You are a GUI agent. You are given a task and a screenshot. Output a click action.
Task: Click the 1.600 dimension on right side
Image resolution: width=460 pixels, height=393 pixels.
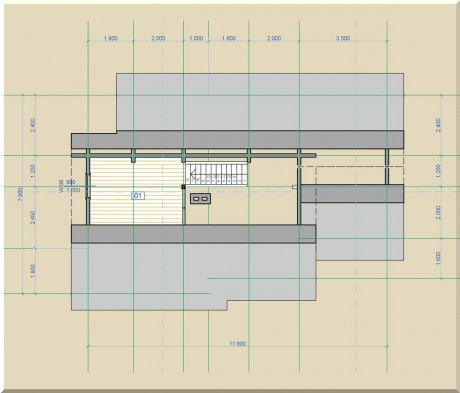click(438, 258)
